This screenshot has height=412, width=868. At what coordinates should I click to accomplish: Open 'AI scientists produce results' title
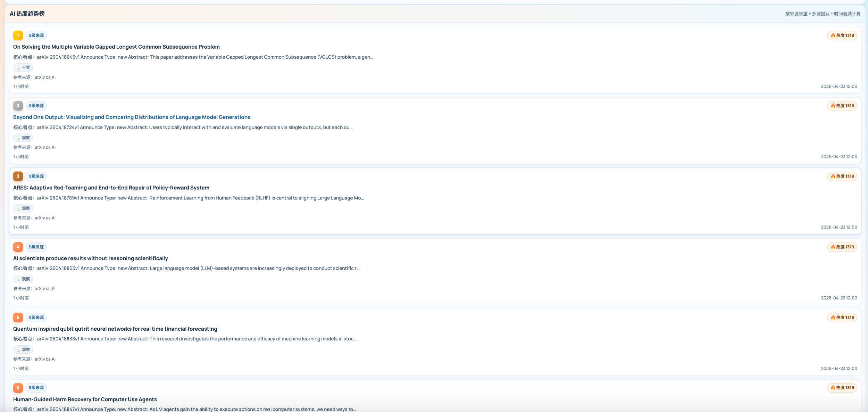pyautogui.click(x=91, y=258)
